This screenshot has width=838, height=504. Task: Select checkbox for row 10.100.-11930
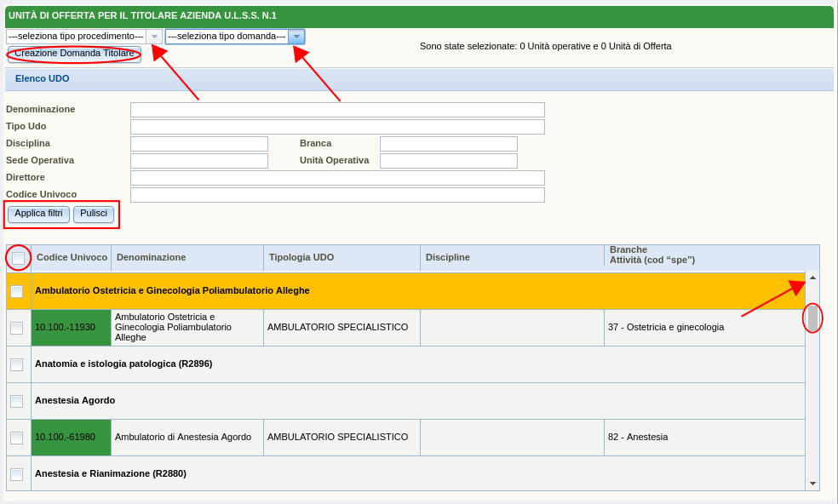point(17,328)
